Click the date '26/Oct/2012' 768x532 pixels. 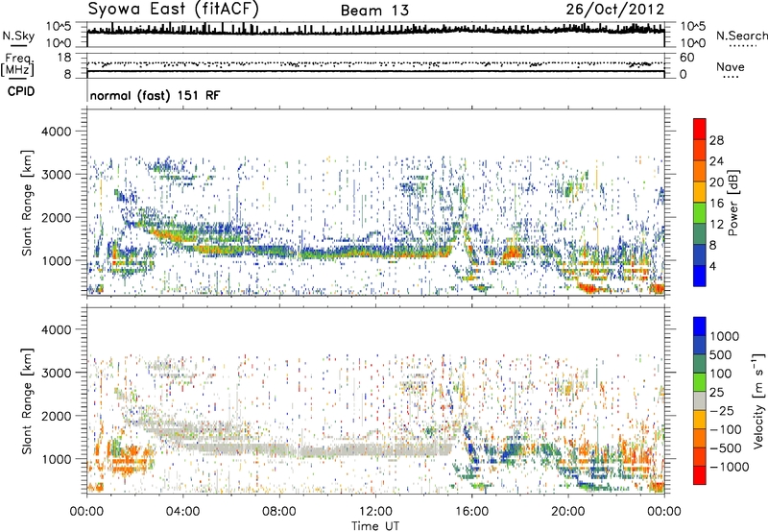[x=615, y=10]
